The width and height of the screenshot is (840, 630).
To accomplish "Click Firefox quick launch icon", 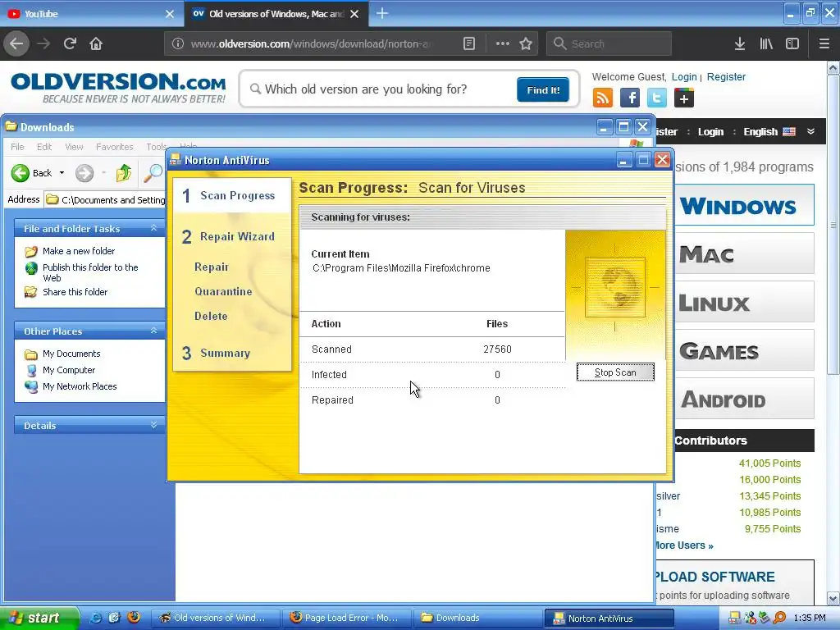I will point(134,617).
